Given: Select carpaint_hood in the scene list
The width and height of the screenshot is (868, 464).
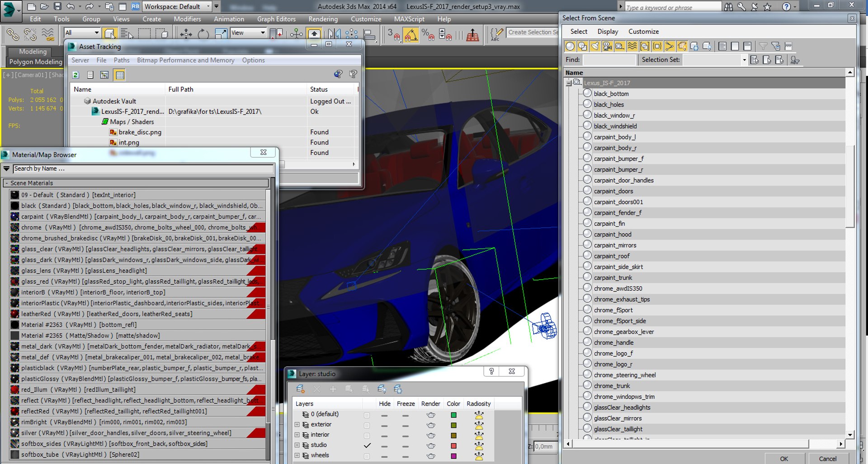Looking at the screenshot, I should pos(613,234).
